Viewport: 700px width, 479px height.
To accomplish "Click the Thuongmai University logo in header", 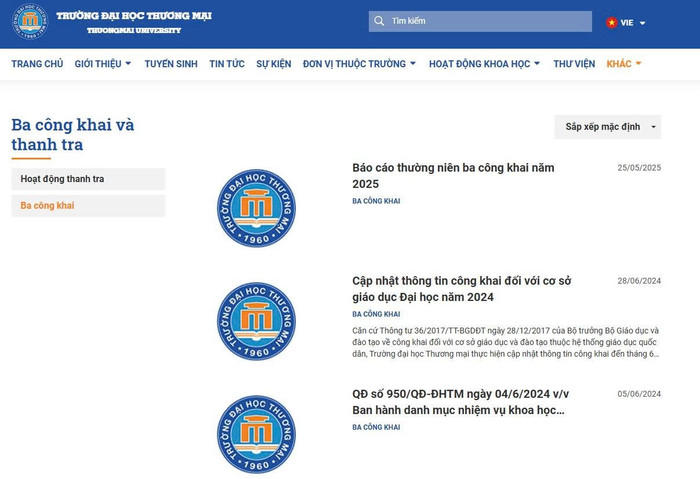I will pyautogui.click(x=29, y=22).
